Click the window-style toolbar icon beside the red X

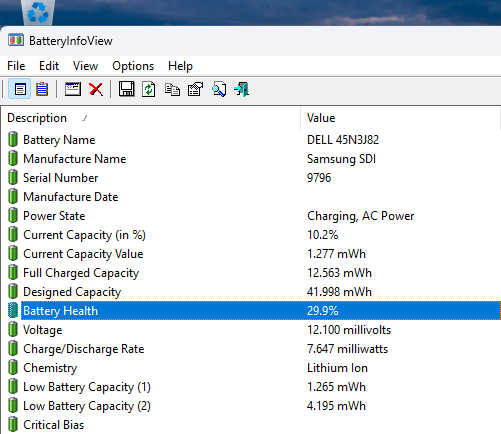click(x=73, y=89)
